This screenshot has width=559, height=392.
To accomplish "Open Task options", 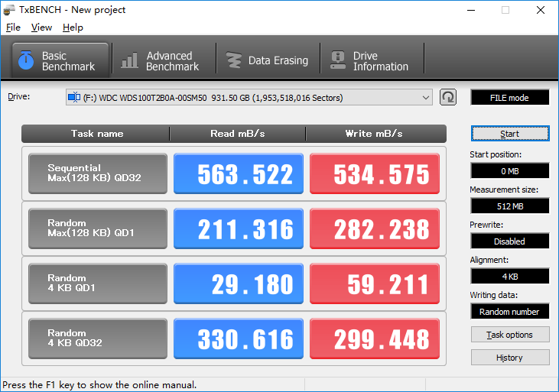I will pos(509,335).
